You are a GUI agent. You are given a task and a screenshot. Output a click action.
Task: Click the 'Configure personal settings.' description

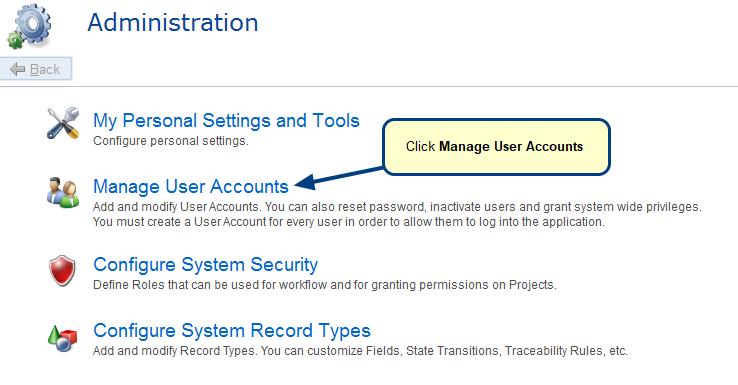[170, 141]
